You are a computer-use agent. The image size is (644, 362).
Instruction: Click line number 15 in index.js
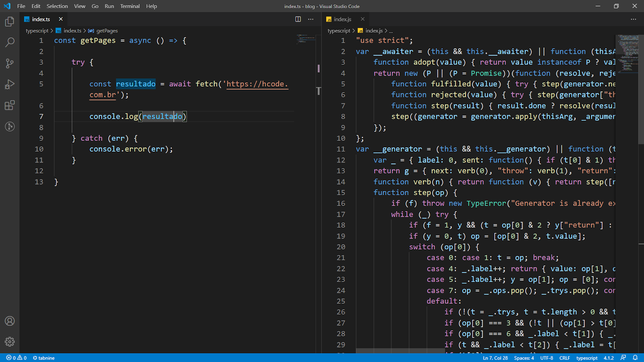coord(341,193)
